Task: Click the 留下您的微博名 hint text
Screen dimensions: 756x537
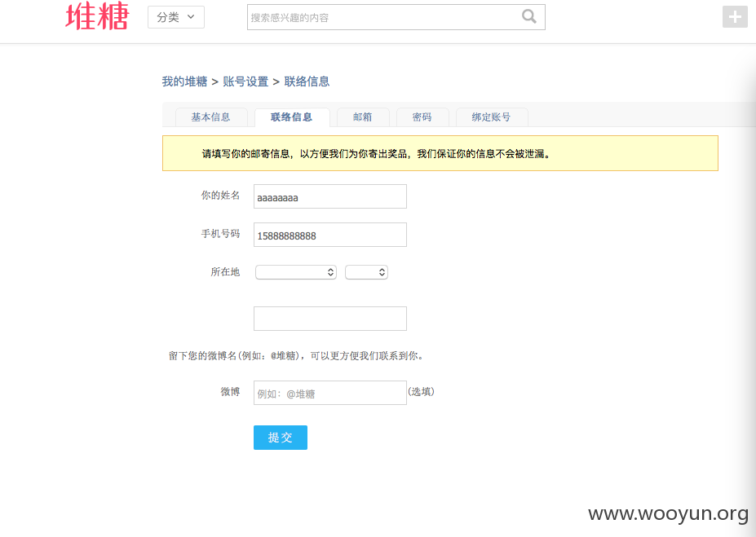Action: 297,356
